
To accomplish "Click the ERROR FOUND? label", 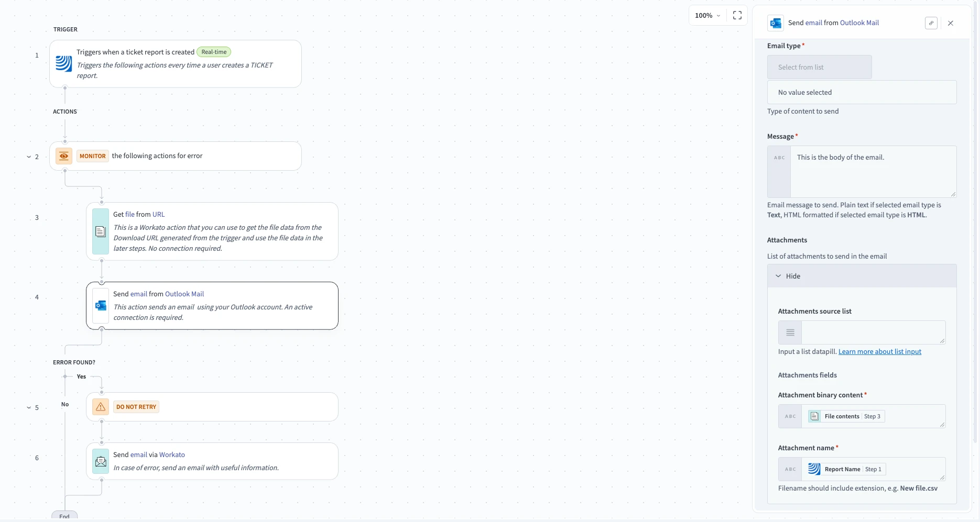I will pyautogui.click(x=74, y=362).
